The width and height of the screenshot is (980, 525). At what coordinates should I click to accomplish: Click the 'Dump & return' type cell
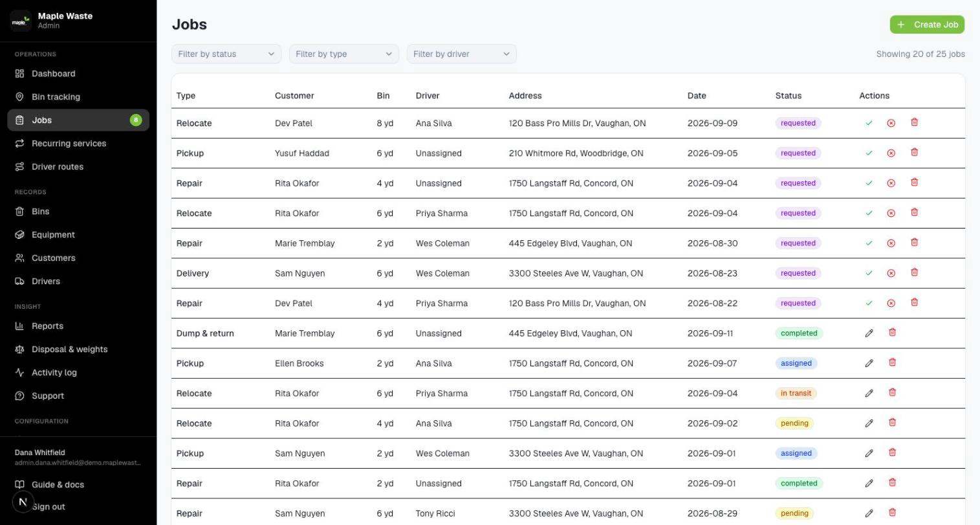(x=205, y=333)
